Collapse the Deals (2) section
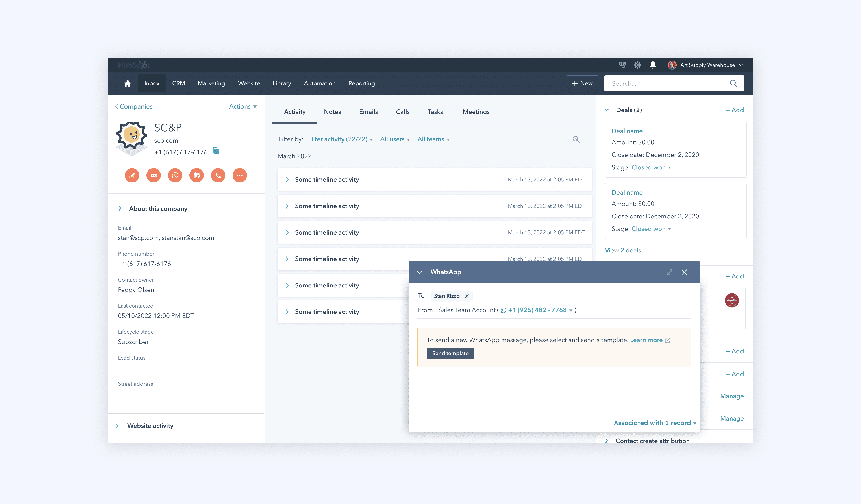 pos(607,110)
